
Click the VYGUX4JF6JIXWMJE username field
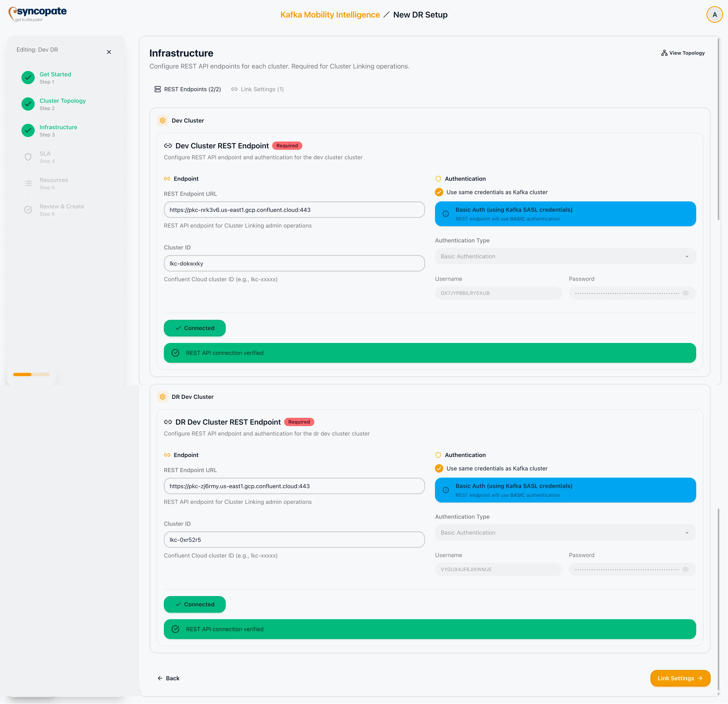[499, 570]
